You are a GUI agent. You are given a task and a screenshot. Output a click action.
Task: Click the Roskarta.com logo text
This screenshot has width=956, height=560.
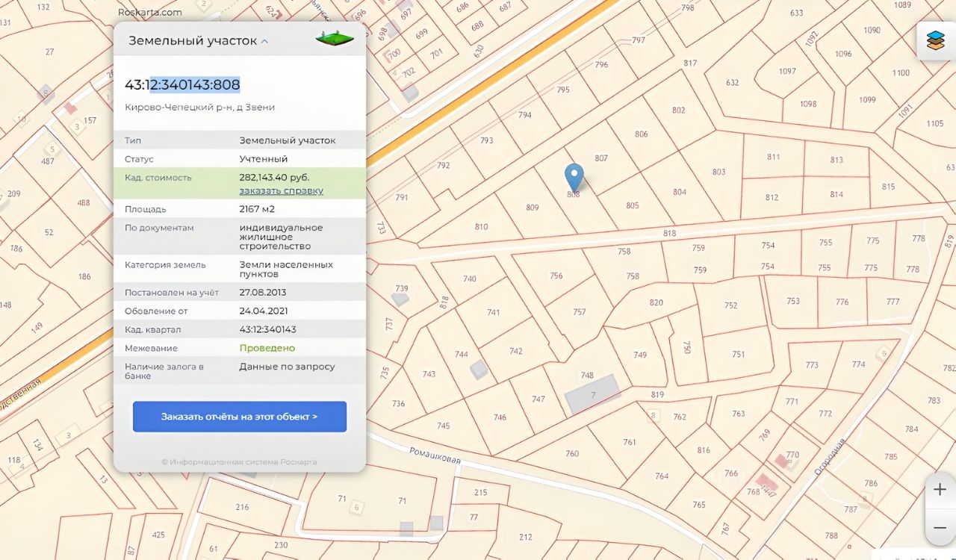tap(149, 12)
